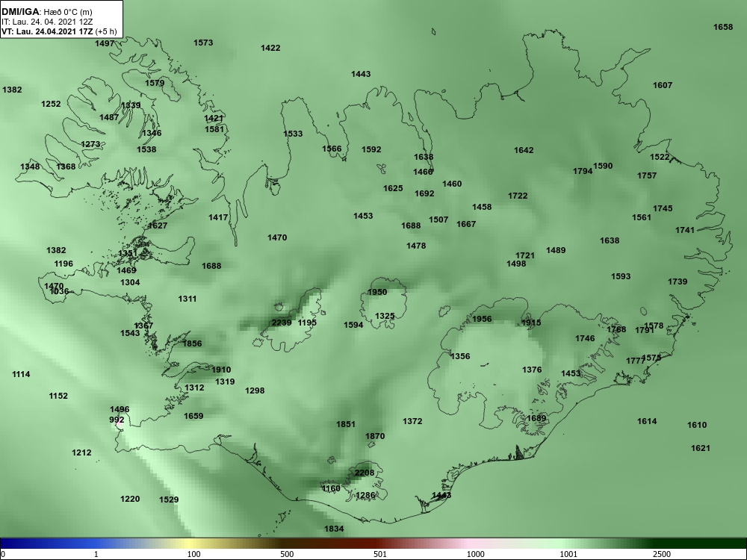The width and height of the screenshot is (747, 560).
Task: Select the 1915 value
Action: 531,323
